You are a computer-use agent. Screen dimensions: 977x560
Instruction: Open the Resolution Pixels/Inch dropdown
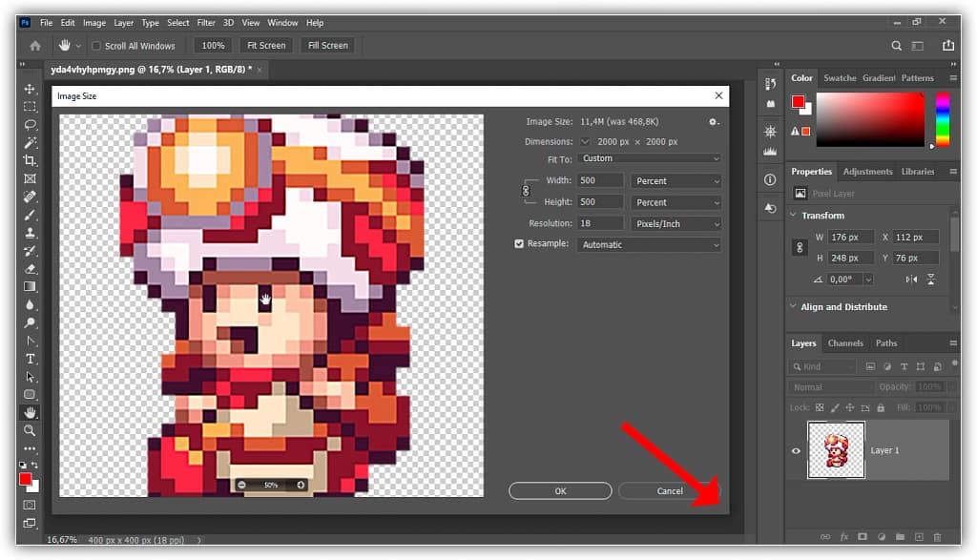tap(676, 224)
